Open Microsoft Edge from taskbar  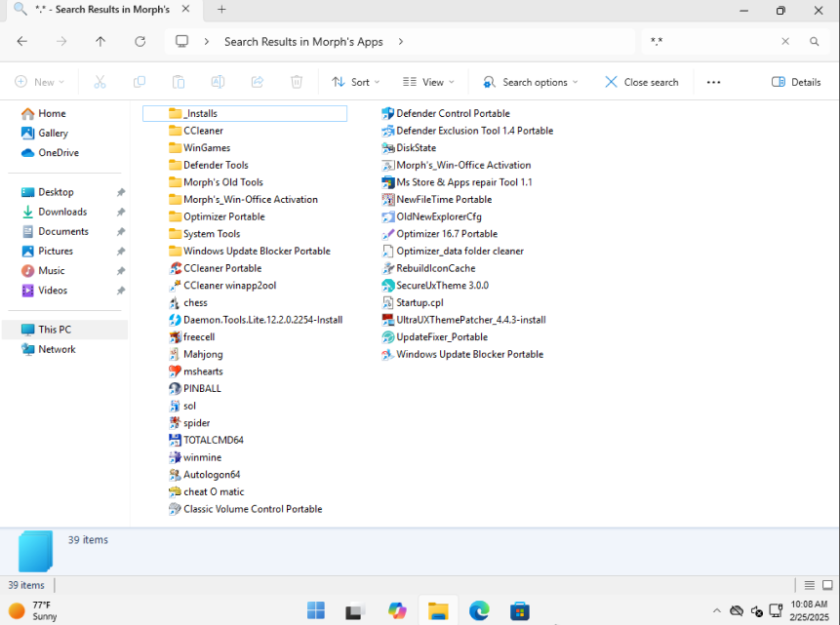479,610
